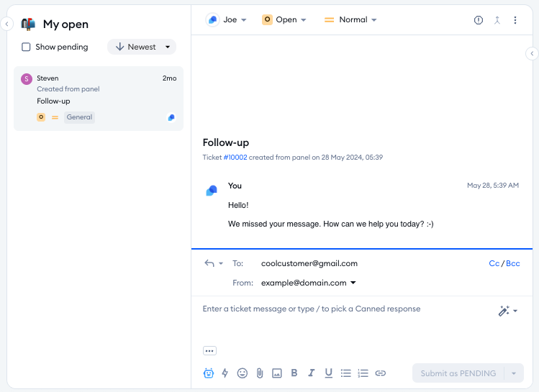
Task: Toggle bold formatting
Action: coord(294,373)
